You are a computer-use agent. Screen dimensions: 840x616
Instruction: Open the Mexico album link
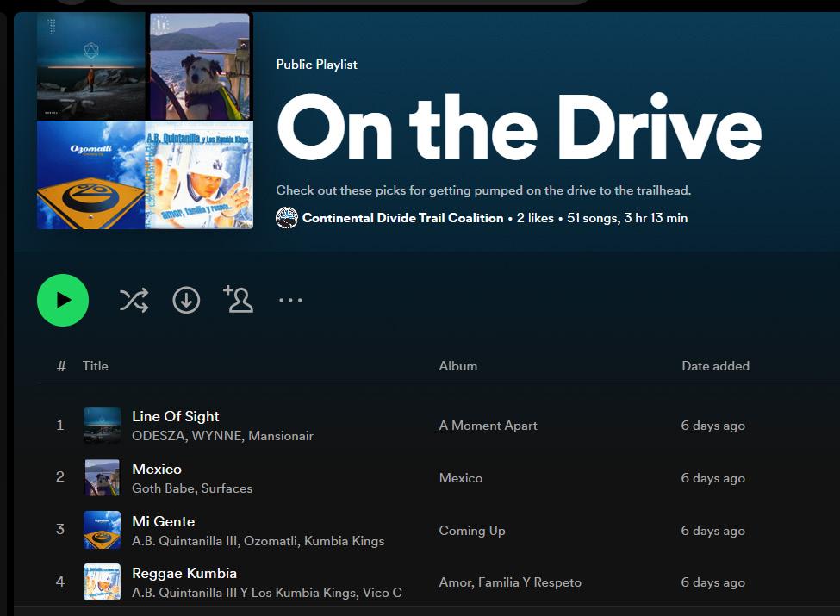[x=461, y=478]
